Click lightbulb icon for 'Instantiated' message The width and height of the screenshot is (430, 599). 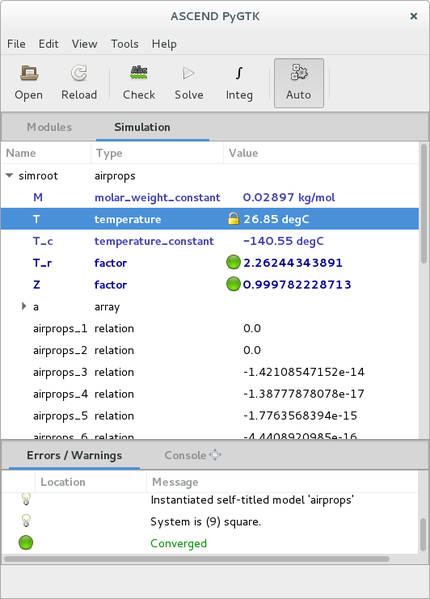[x=26, y=499]
